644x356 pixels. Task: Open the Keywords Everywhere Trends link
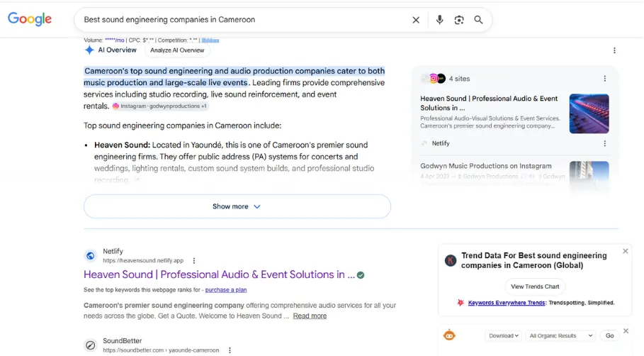507,303
